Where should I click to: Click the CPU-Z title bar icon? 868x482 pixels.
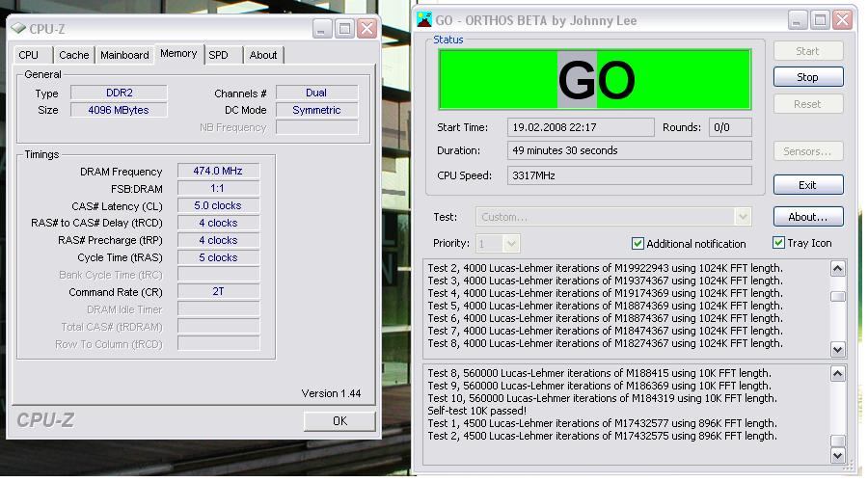point(18,28)
